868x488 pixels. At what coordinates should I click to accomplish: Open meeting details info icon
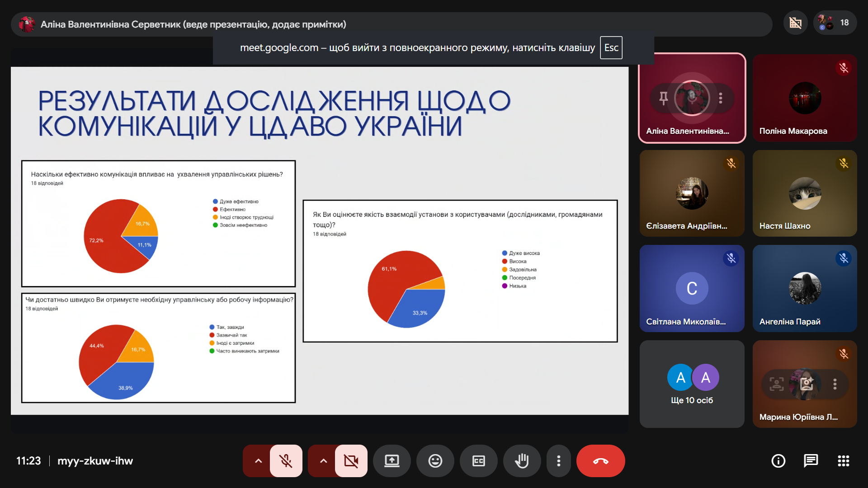[x=778, y=461]
